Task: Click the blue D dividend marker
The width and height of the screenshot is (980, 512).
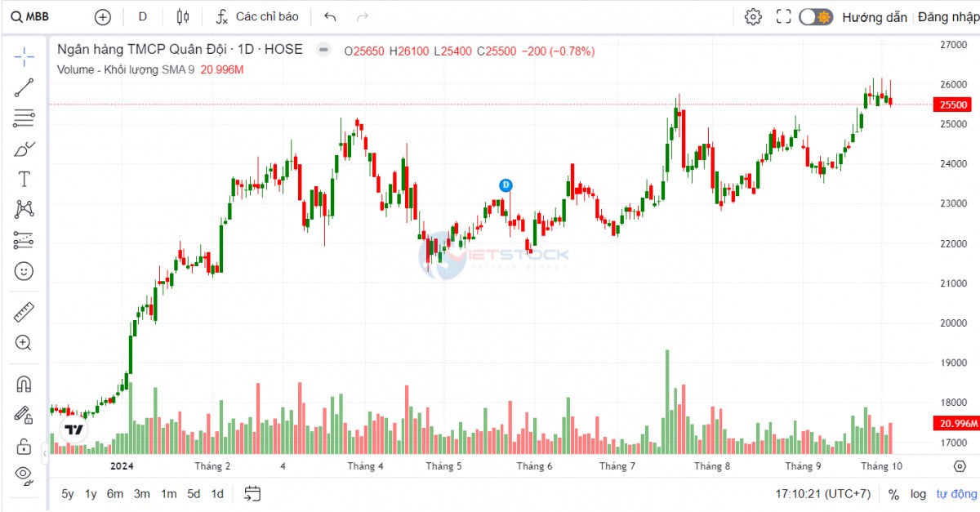Action: coord(506,185)
